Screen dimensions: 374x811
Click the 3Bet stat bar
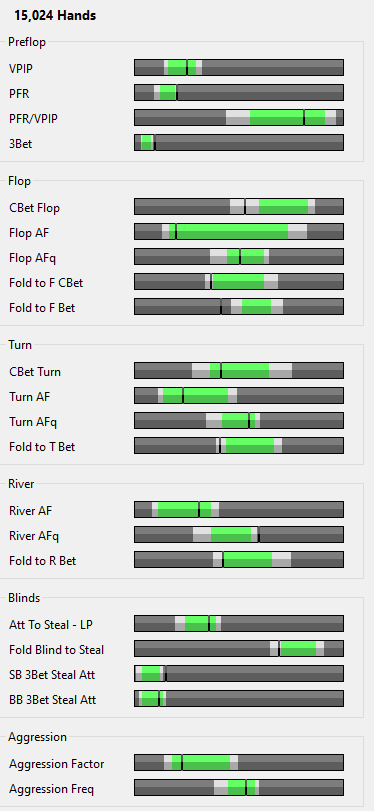click(239, 143)
